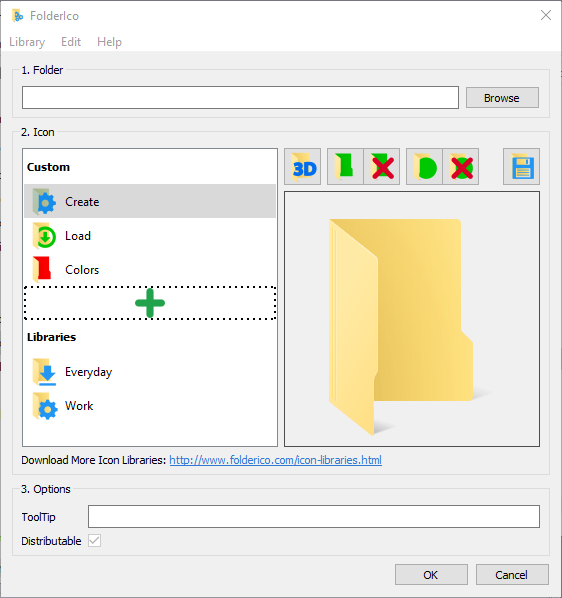
Task: Click the large folder icon preview
Action: coord(412,319)
